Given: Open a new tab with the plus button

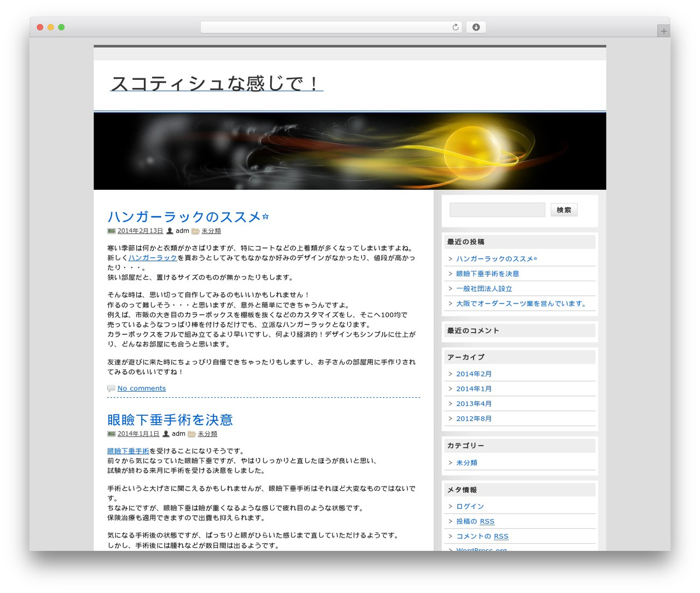Looking at the screenshot, I should tap(663, 31).
